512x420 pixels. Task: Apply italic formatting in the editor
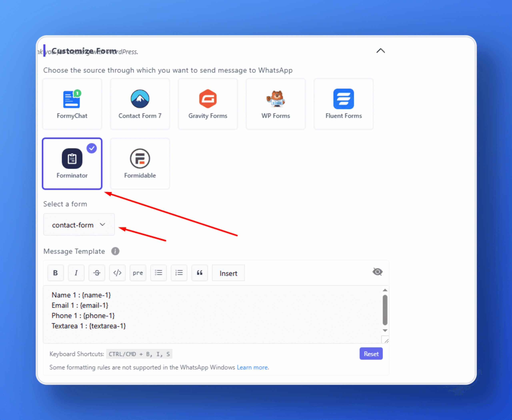point(76,273)
